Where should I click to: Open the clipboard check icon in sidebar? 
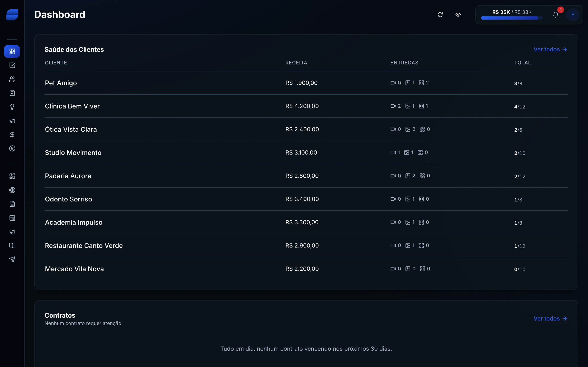point(12,93)
